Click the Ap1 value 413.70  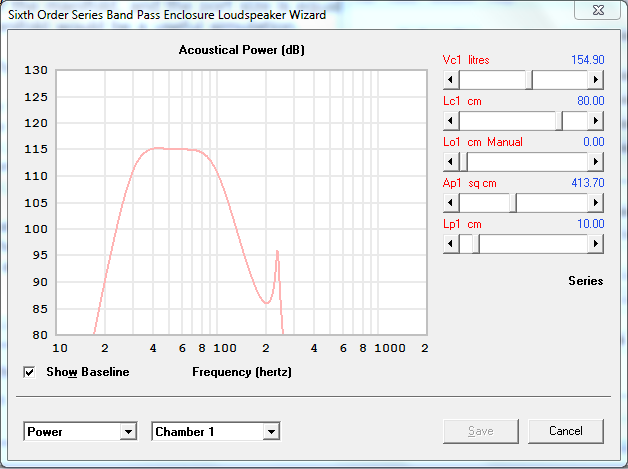click(x=588, y=183)
